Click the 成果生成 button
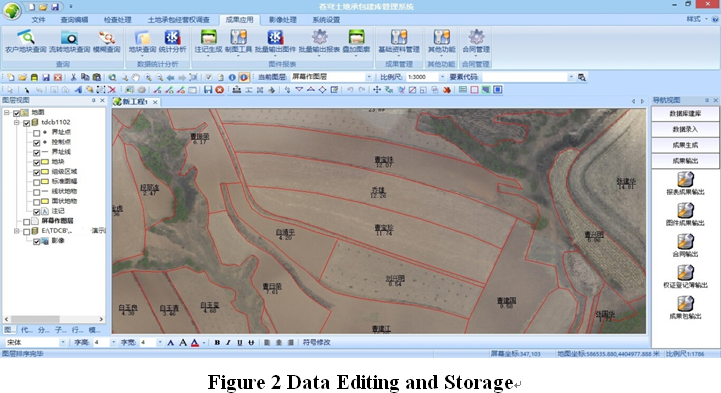 685,145
